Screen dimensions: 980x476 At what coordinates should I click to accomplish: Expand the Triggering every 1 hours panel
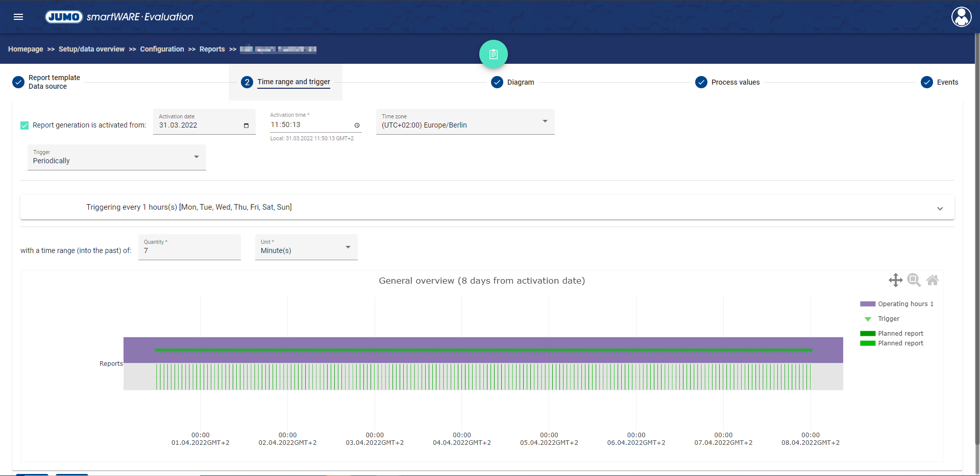point(940,208)
